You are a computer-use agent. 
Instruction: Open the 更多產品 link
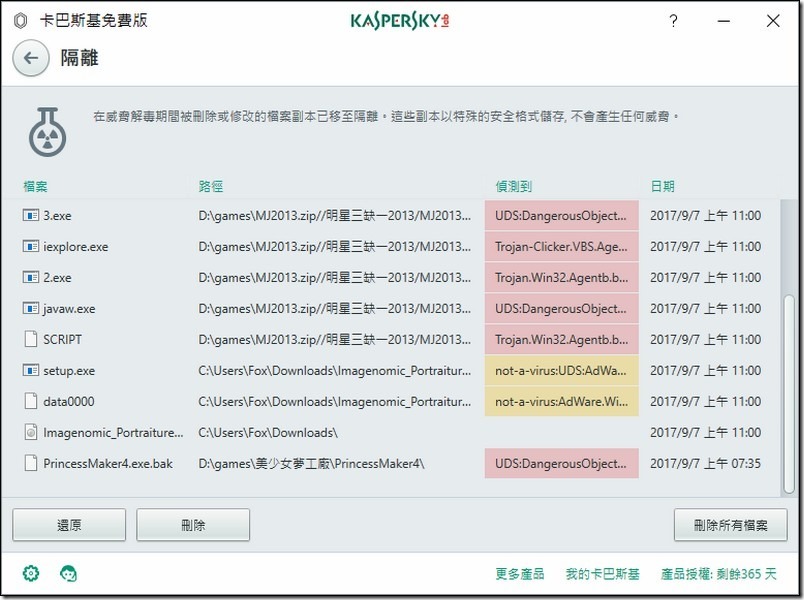(520, 574)
